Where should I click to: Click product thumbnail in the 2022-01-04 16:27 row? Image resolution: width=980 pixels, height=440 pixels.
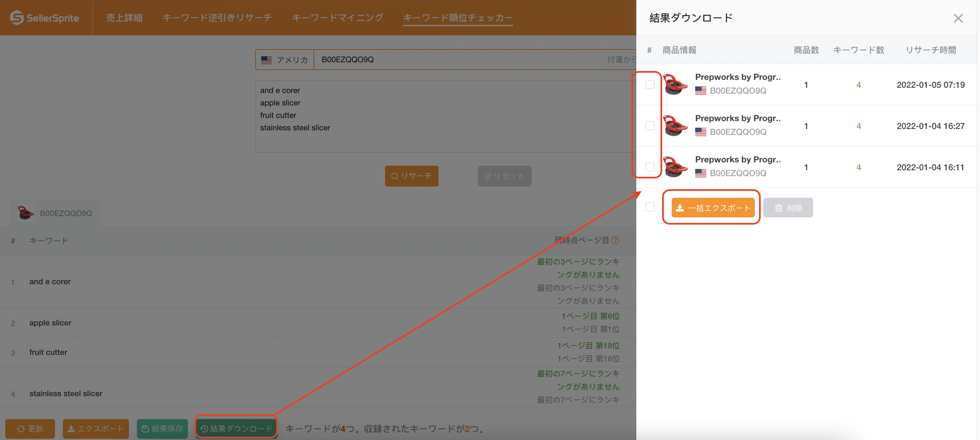point(675,126)
